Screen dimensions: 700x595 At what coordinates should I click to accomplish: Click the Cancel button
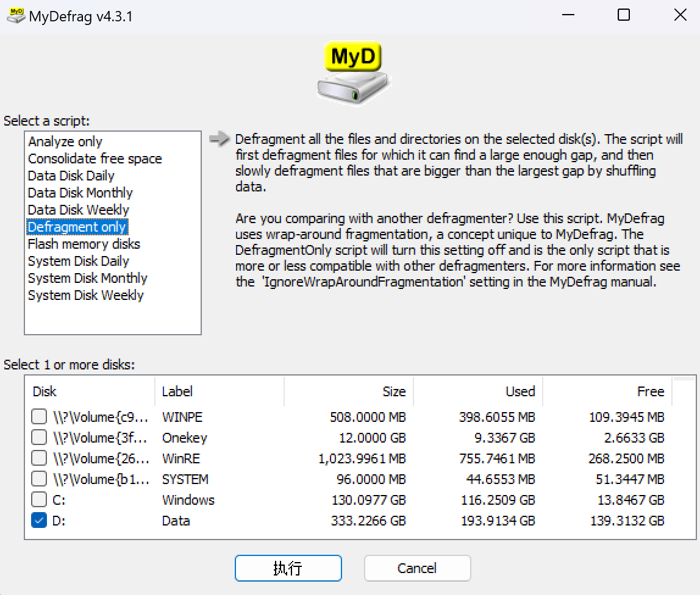pos(418,568)
